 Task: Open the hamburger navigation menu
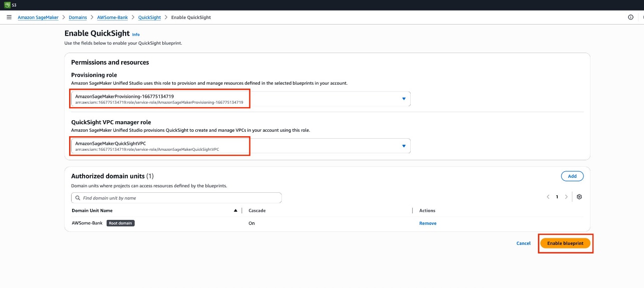[9, 17]
